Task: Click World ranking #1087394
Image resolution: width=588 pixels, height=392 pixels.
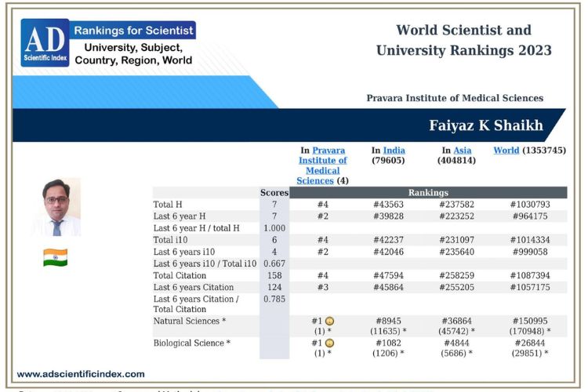Action: point(530,275)
